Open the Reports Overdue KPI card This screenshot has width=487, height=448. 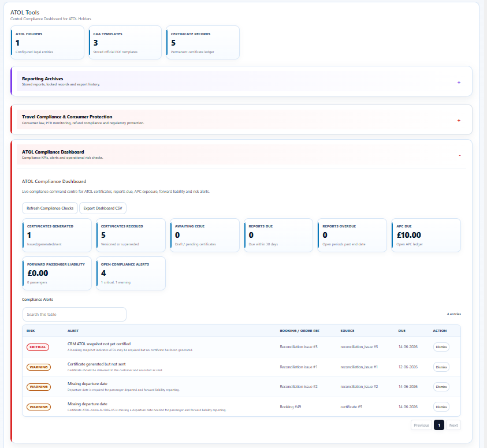click(352, 236)
